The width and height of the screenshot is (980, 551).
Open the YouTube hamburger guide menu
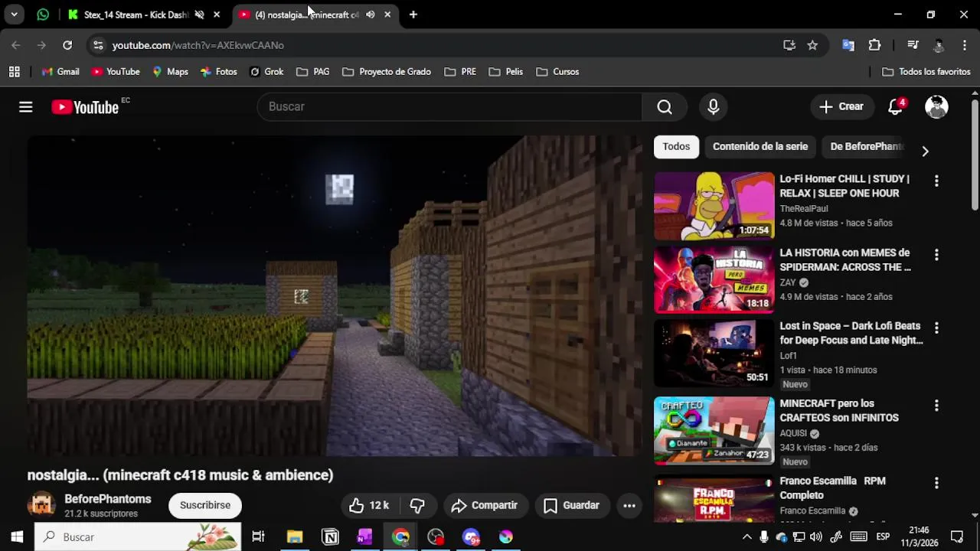[x=25, y=107]
